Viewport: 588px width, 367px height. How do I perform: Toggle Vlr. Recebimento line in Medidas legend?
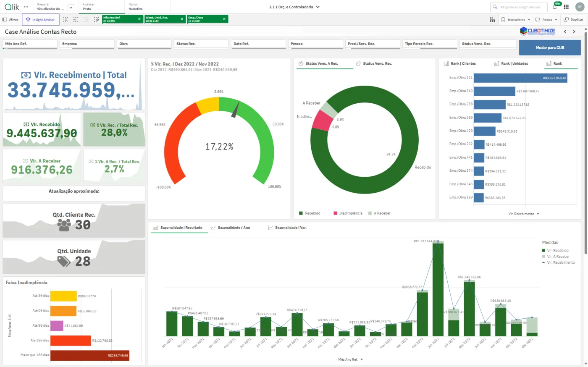pos(558,262)
